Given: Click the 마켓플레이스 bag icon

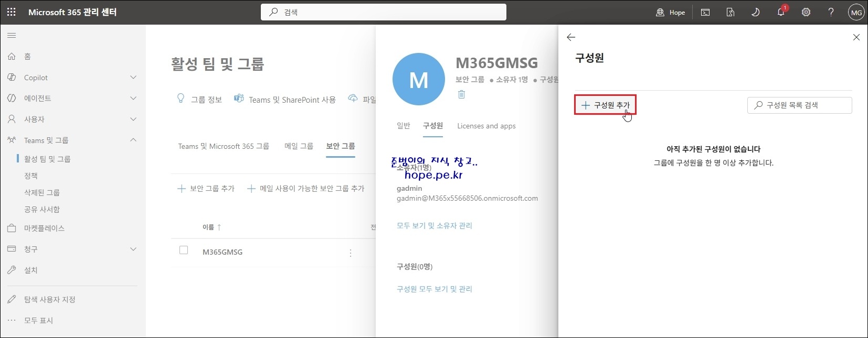Looking at the screenshot, I should tap(12, 228).
